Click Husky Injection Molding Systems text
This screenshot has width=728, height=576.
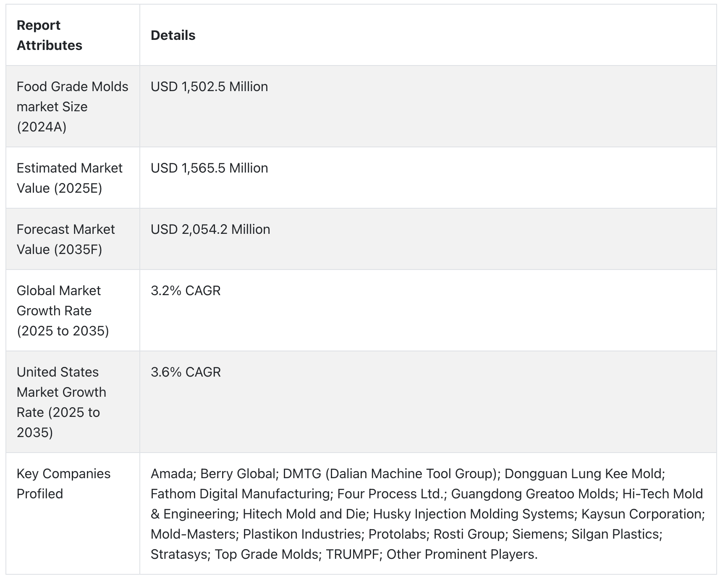click(x=474, y=514)
